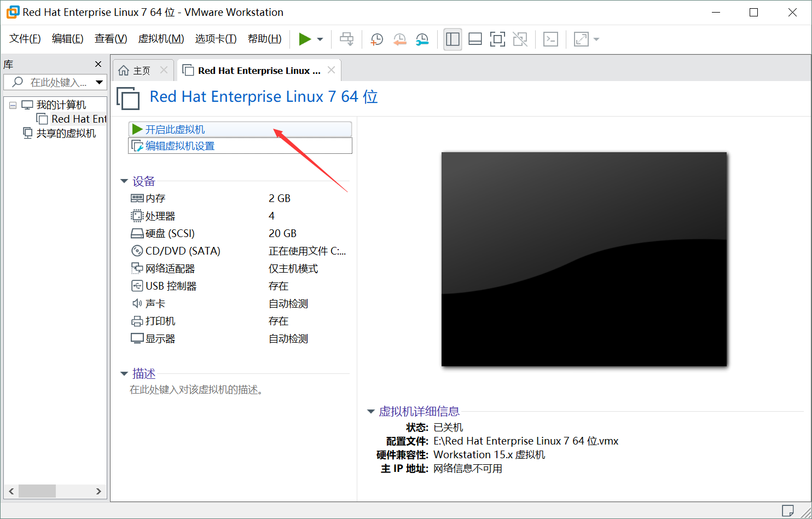Image resolution: width=812 pixels, height=519 pixels.
Task: Click the 20 GB hard disk value
Action: (282, 233)
